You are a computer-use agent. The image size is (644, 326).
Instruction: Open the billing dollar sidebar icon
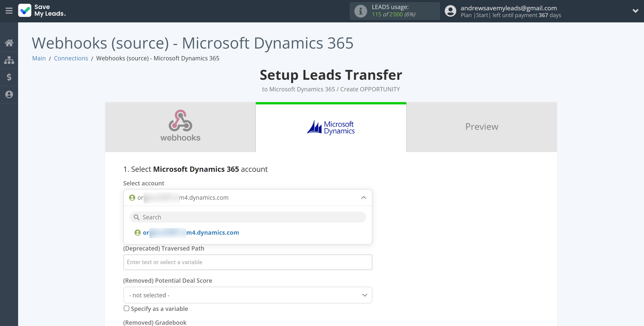tap(9, 77)
